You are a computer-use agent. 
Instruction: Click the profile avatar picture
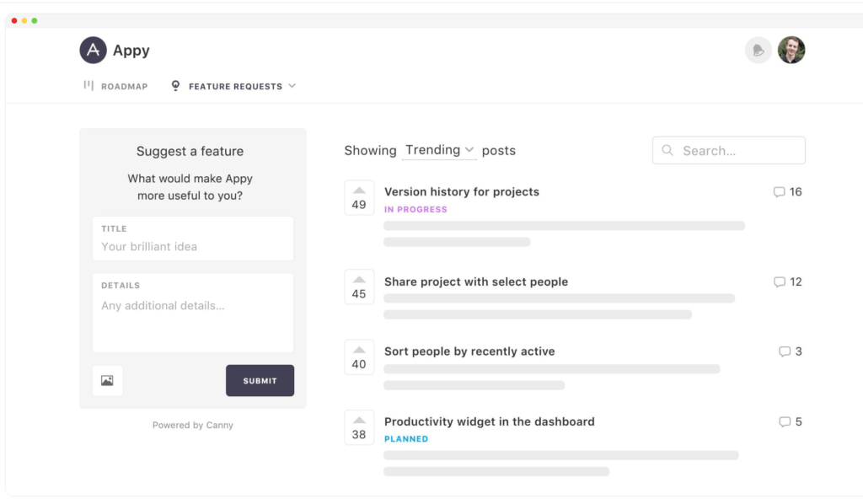click(x=791, y=50)
